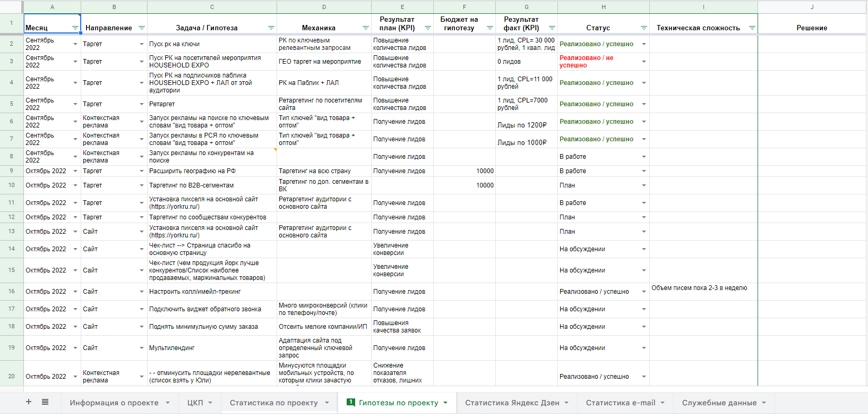Open the filter on the Месяц header
The image size is (868, 417).
click(75, 28)
